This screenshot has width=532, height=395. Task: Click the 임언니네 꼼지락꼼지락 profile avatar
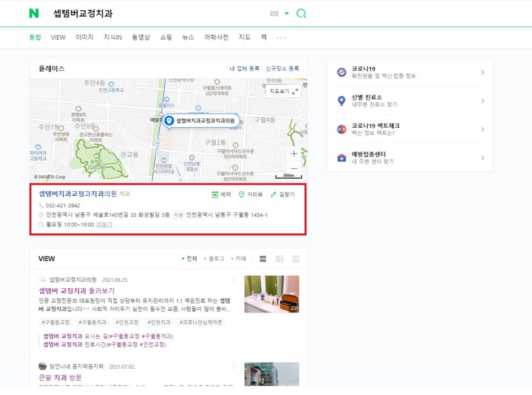coord(42,366)
